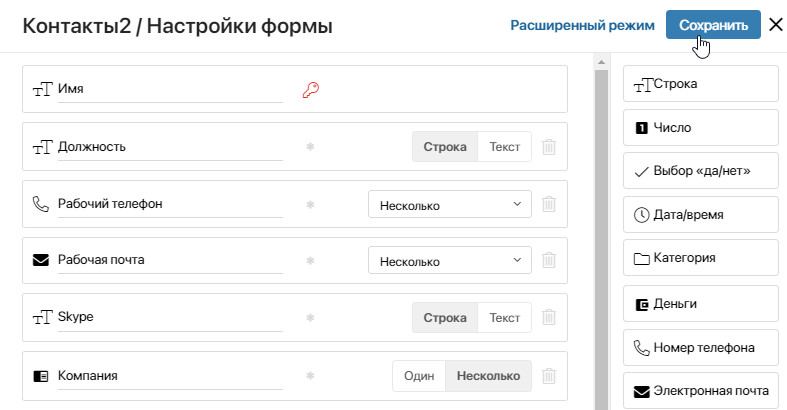Select Строка option for Skype
This screenshot has width=787, height=410.
(445, 318)
